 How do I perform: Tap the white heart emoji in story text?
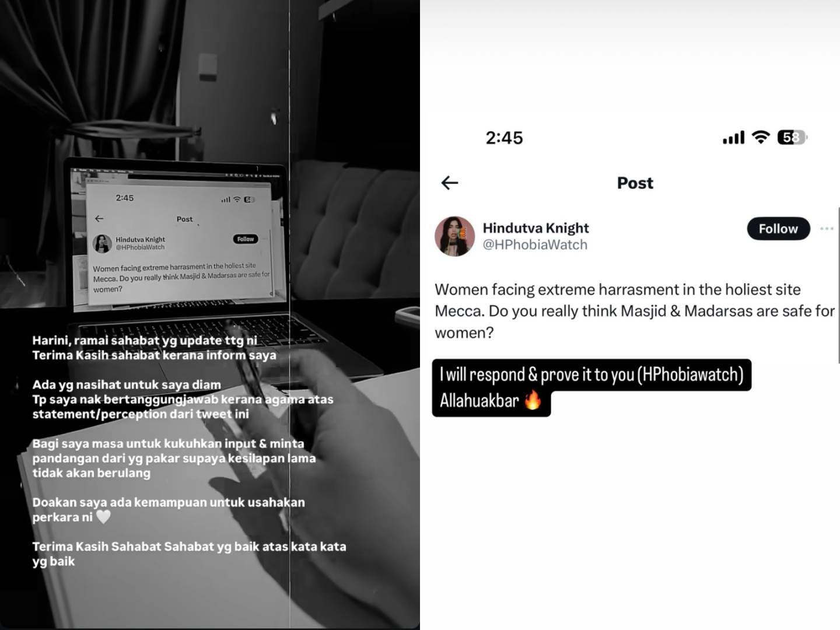[x=103, y=517]
